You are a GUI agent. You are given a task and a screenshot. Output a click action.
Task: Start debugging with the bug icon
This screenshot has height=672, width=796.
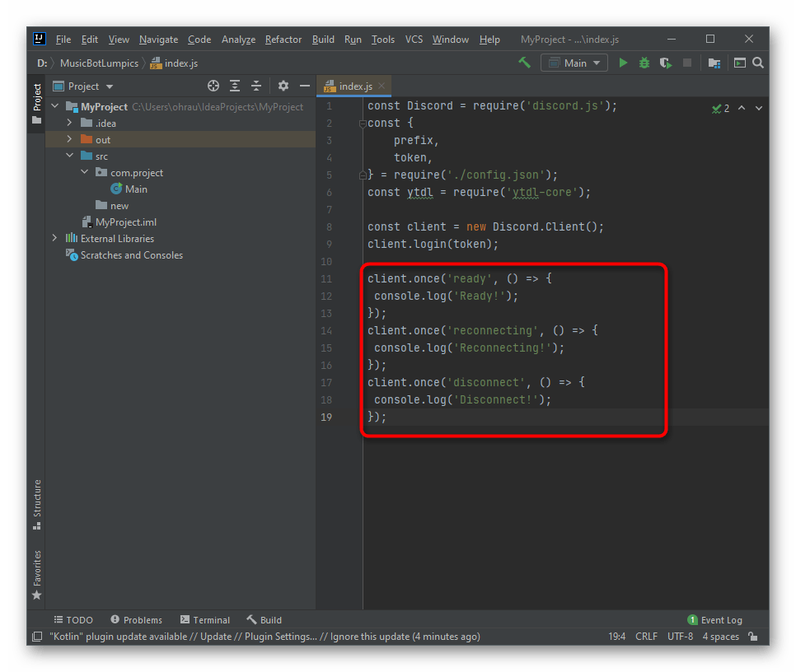(644, 63)
